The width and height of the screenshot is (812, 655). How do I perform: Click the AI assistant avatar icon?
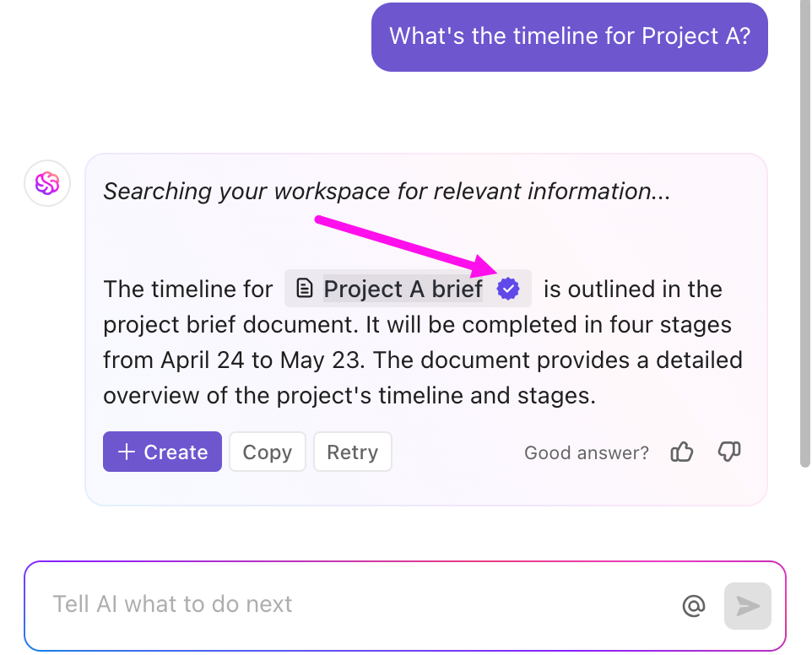[x=46, y=183]
